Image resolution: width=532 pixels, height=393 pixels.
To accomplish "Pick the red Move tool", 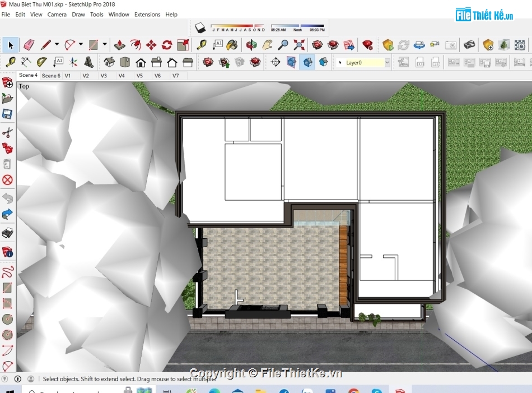I will click(151, 45).
